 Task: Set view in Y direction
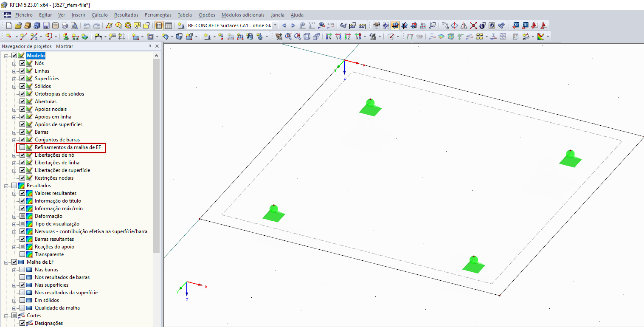(338, 37)
